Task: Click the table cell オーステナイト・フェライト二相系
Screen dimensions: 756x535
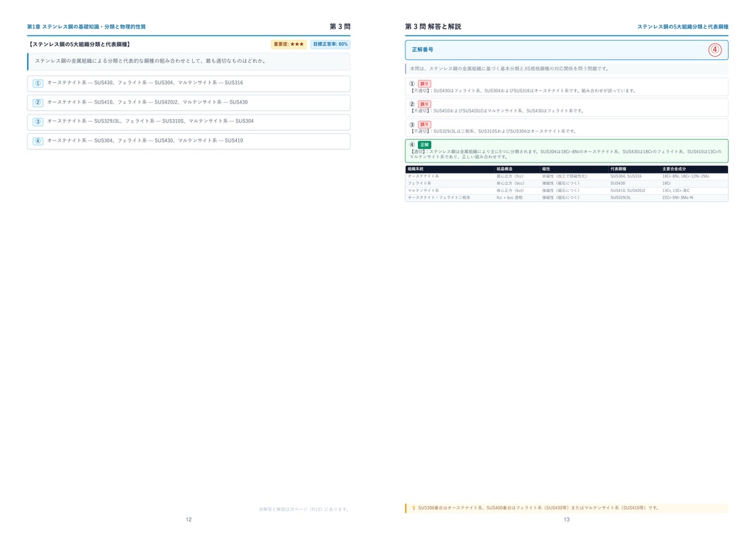Action: click(x=439, y=198)
